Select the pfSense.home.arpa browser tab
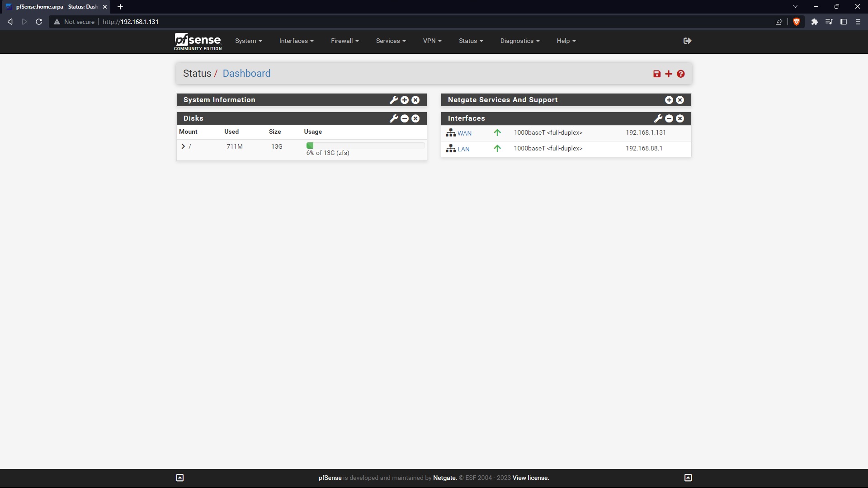The height and width of the screenshot is (488, 868). 55,7
